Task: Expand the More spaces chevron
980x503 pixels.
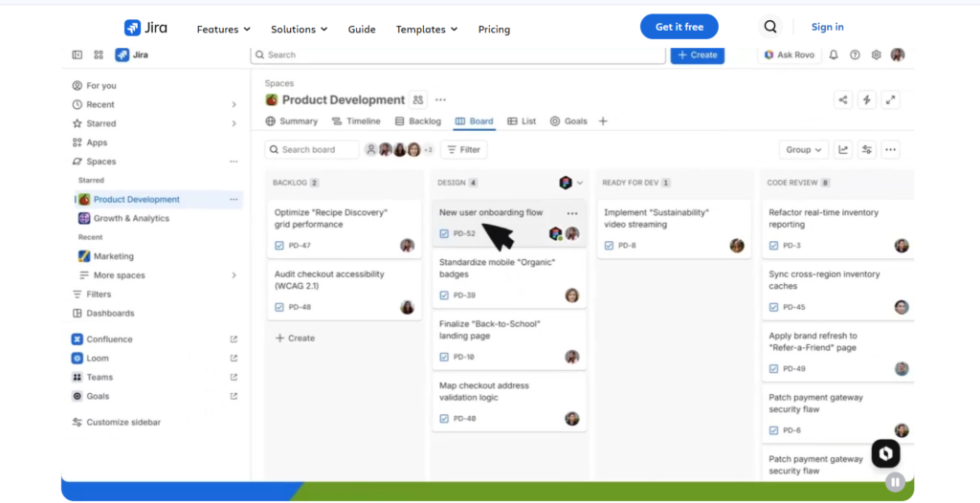Action: pos(234,275)
